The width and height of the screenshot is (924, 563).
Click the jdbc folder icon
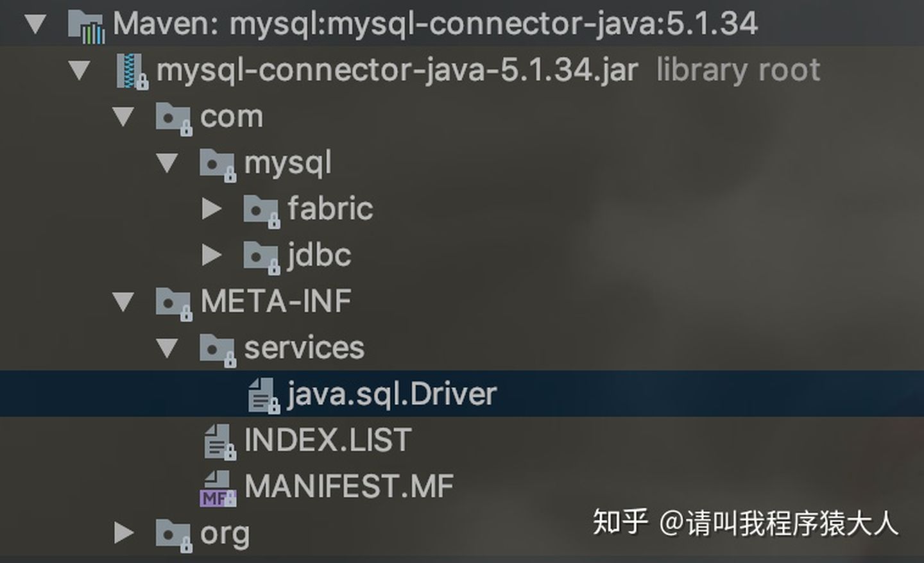point(262,257)
